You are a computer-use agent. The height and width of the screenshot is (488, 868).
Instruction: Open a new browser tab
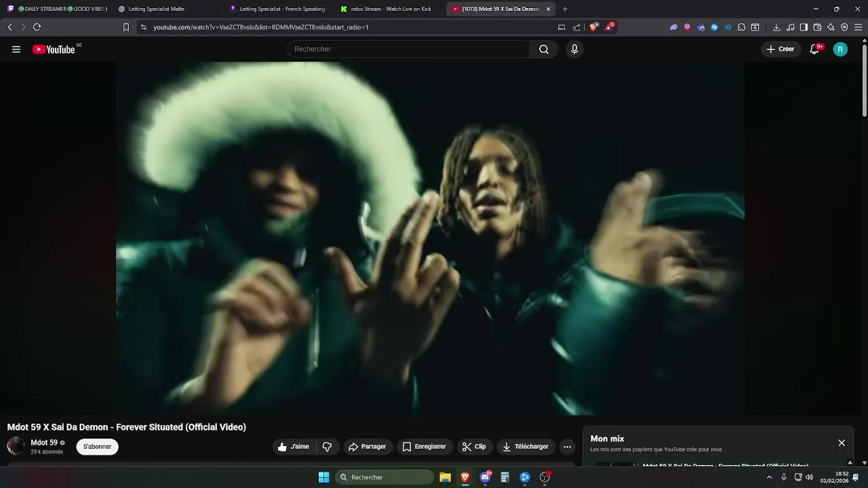(565, 9)
